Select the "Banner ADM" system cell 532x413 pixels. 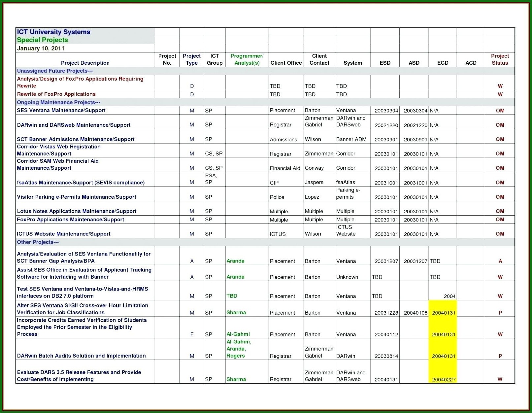click(351, 139)
